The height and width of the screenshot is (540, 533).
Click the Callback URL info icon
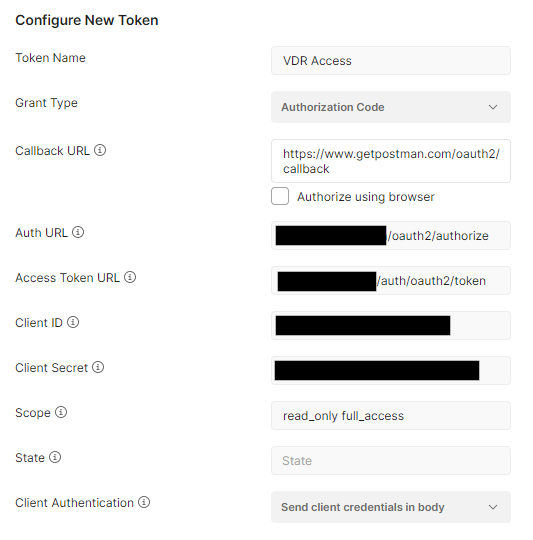pos(100,150)
